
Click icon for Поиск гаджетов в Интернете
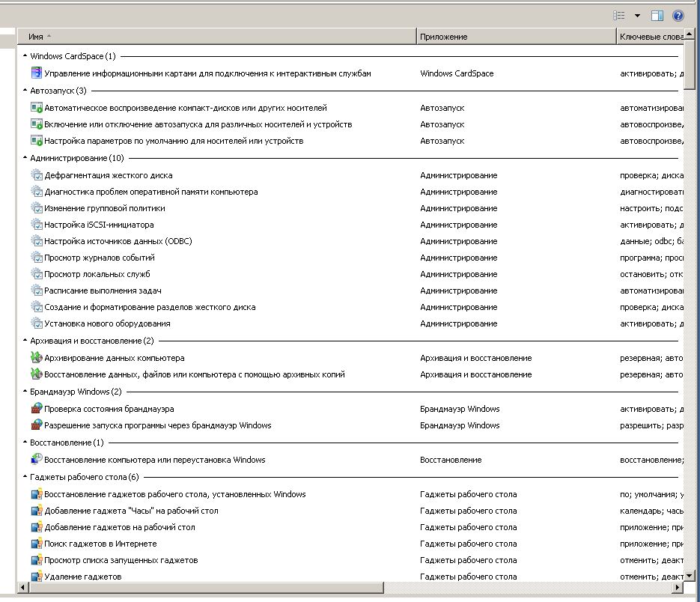click(x=37, y=544)
